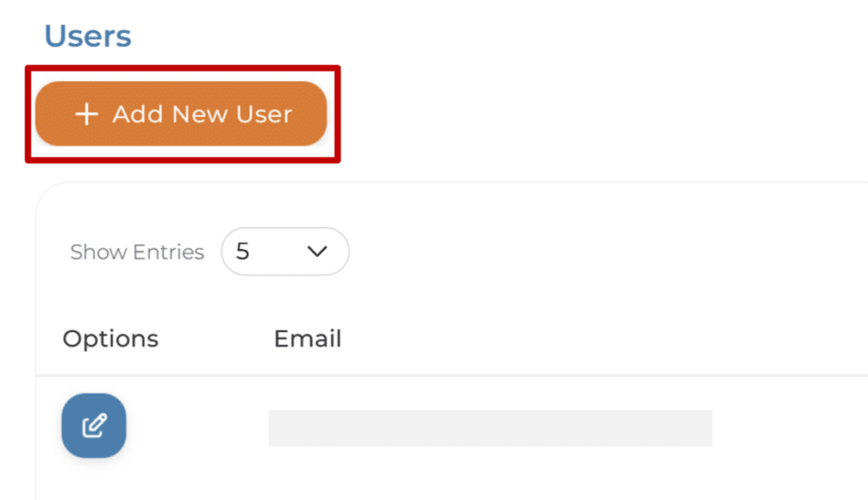
Task: Edit the first user in the table
Action: (94, 425)
